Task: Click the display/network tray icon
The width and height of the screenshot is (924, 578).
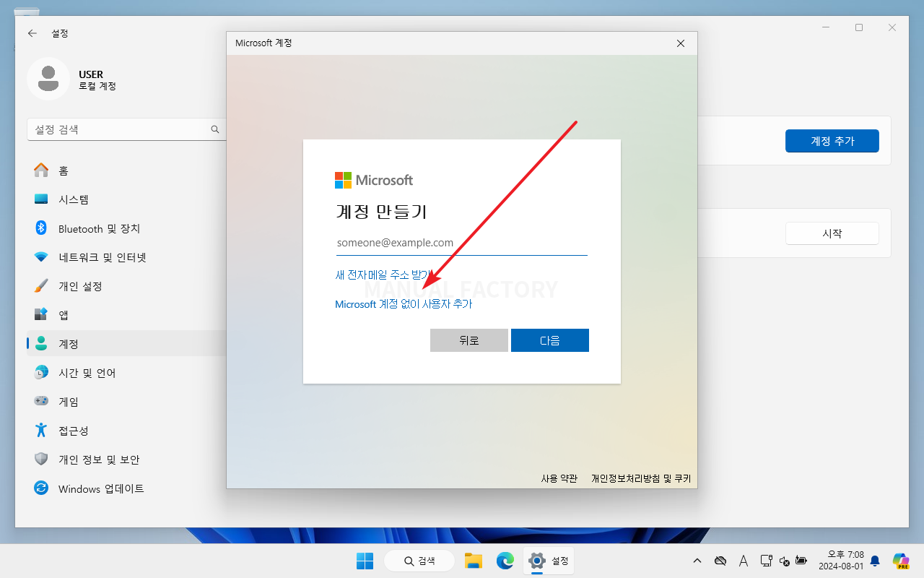Action: pyautogui.click(x=767, y=561)
